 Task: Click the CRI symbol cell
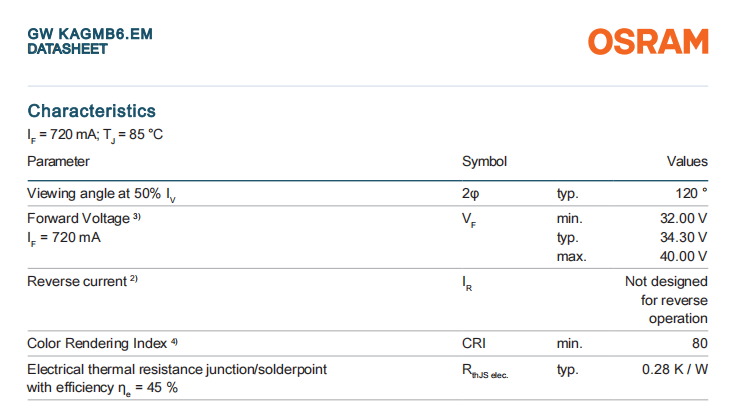(x=473, y=343)
